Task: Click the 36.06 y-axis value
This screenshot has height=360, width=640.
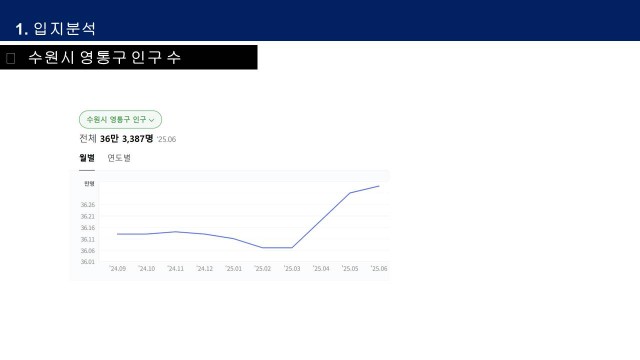Action: point(88,251)
